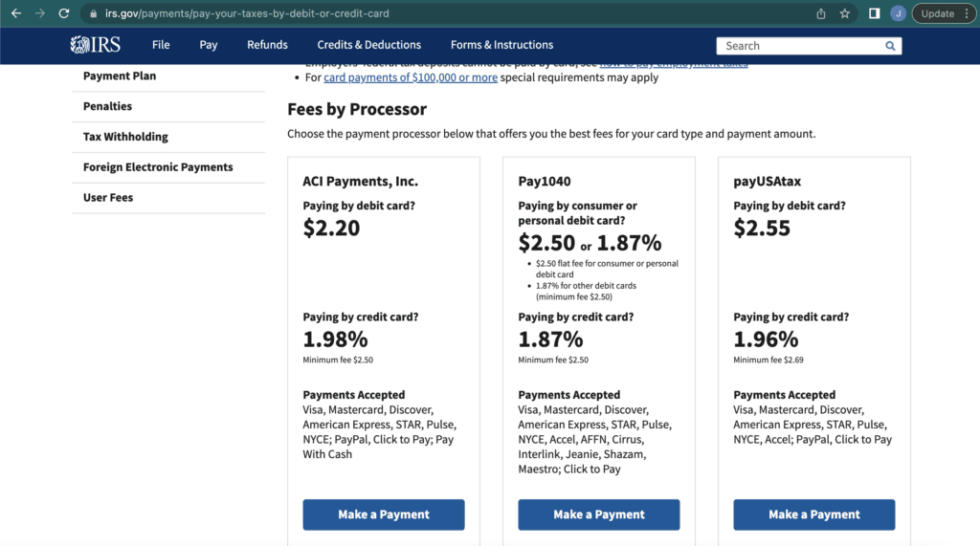
Task: Select Tax Withholding in the sidebar
Action: coord(125,137)
